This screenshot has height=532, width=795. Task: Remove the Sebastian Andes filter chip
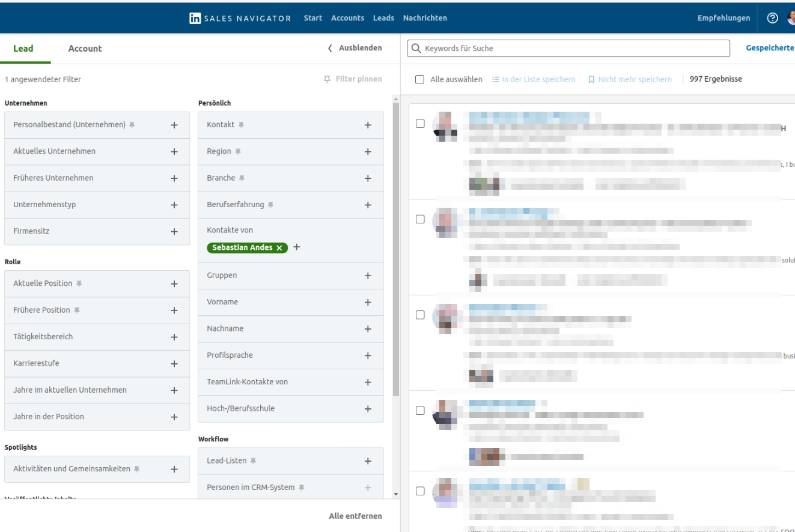(x=279, y=248)
